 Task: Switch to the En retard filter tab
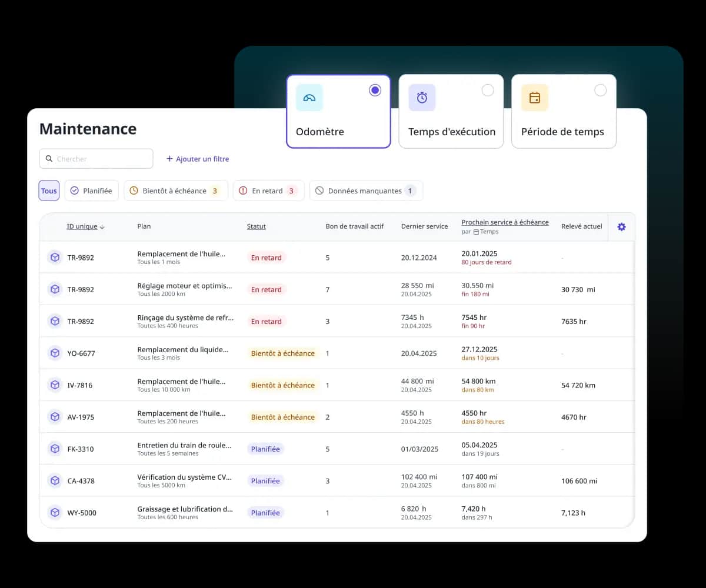[x=268, y=191]
